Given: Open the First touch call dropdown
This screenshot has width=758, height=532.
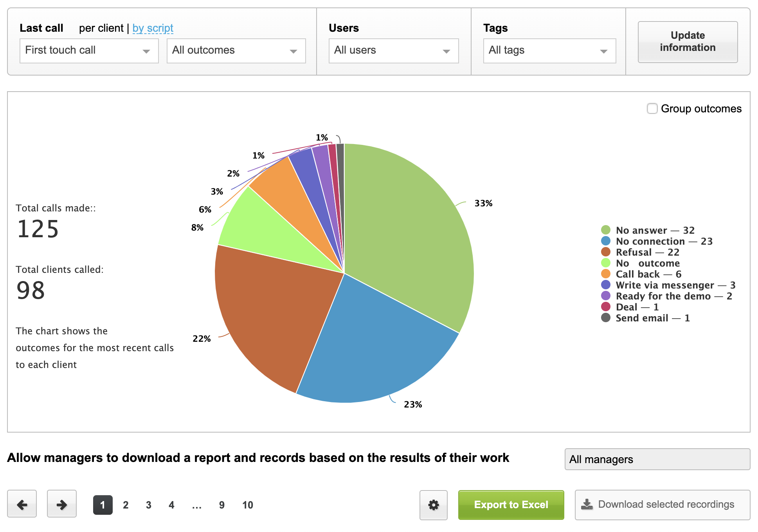Looking at the screenshot, I should pos(89,50).
